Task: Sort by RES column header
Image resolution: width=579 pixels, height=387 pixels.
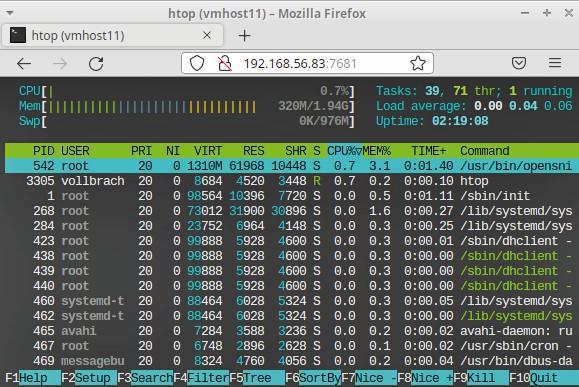Action: pyautogui.click(x=254, y=151)
